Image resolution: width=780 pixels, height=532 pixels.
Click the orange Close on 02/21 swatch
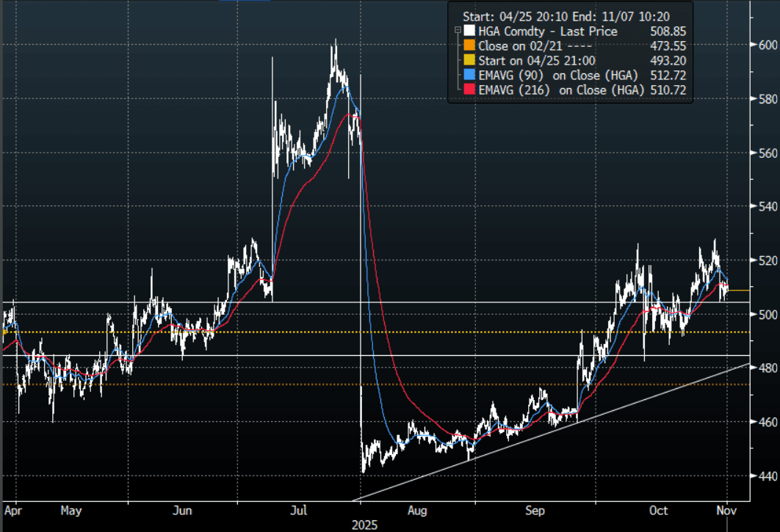[469, 45]
